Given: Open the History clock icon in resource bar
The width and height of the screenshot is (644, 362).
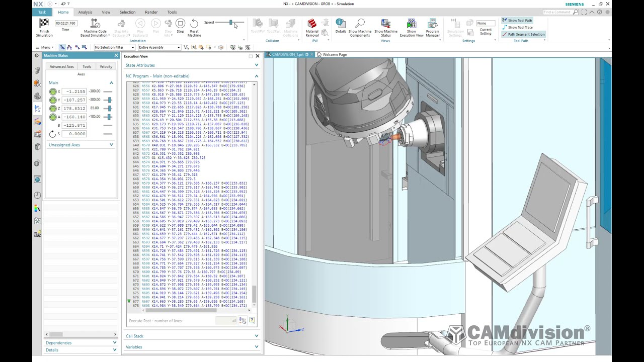Looking at the screenshot, I should pos(37,196).
